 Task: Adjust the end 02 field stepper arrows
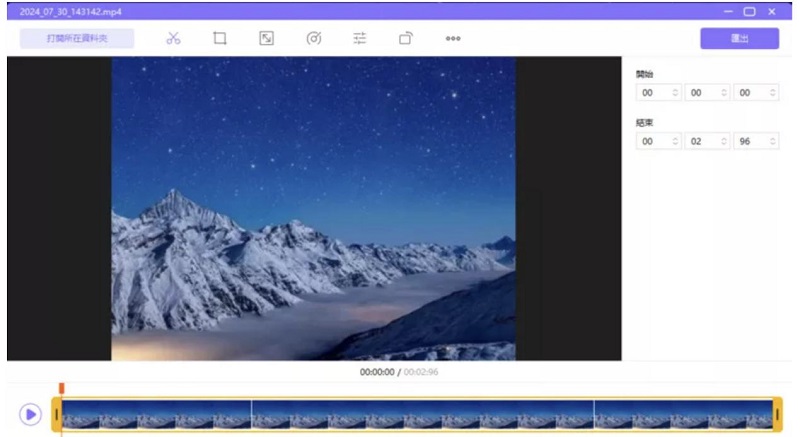[x=723, y=141]
